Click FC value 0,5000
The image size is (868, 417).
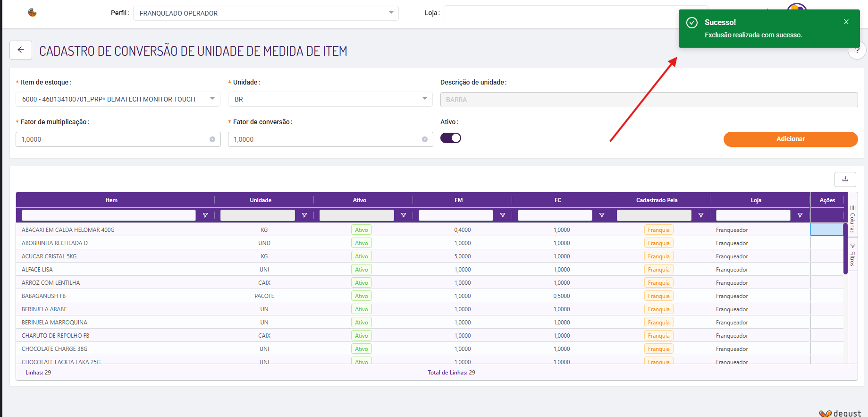tap(562, 296)
